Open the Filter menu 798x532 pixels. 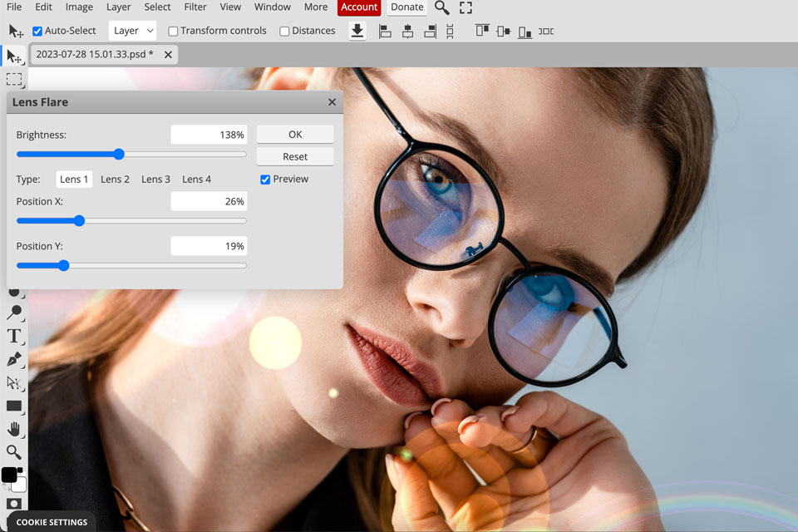tap(195, 7)
